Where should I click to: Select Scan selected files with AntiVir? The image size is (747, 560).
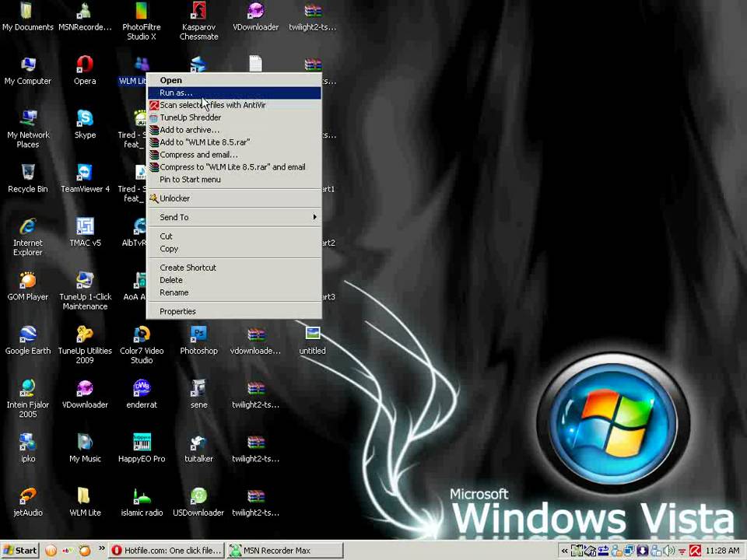coord(234,105)
